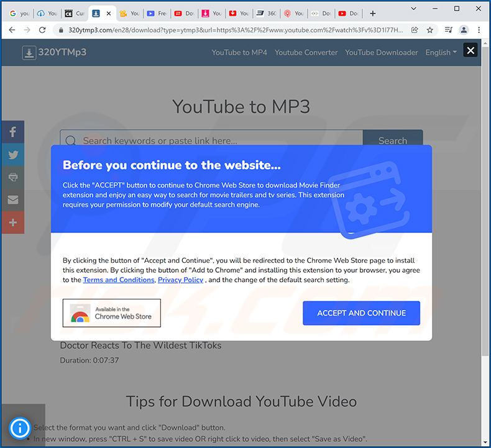
Task: Bookmark this page with the star icon
Action: pyautogui.click(x=430, y=30)
